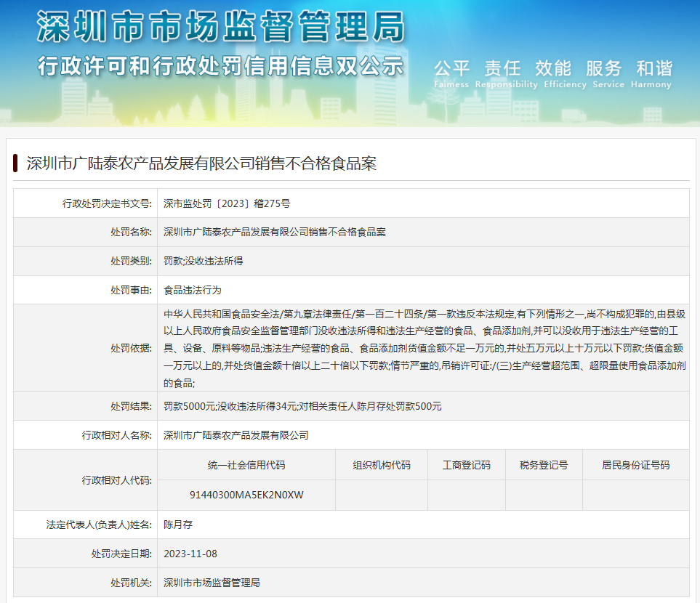The image size is (700, 603).
Task: Select the penalty type 罚款;没收违法所得
Action: 198,261
